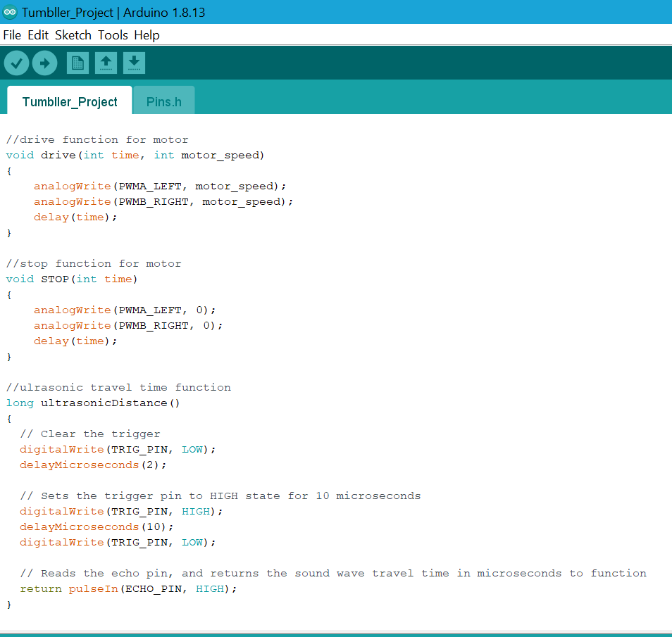This screenshot has height=637, width=672.
Task: Click the 'void drive(int time, int motor_speed)' line
Action: click(135, 155)
